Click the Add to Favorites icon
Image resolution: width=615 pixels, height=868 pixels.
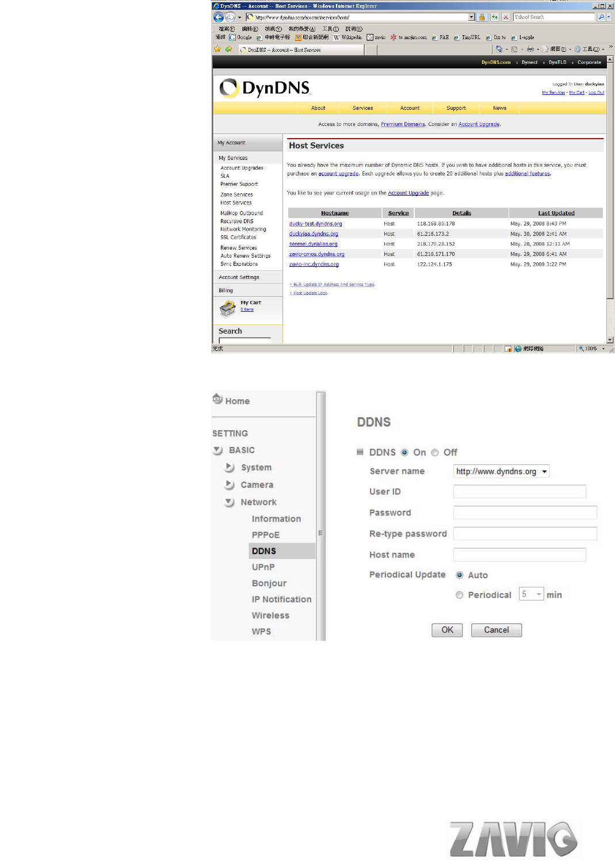click(228, 49)
